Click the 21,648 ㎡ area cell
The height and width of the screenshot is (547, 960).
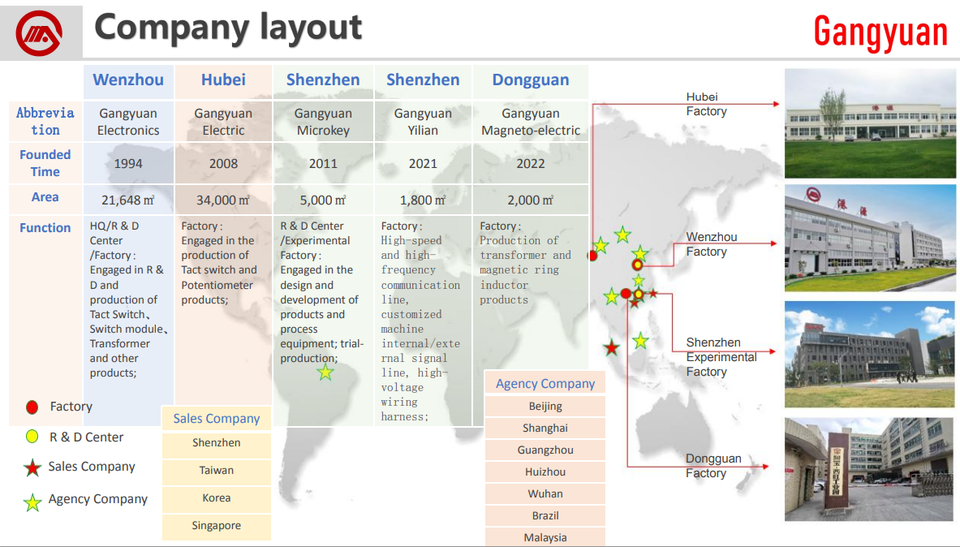coord(129,200)
